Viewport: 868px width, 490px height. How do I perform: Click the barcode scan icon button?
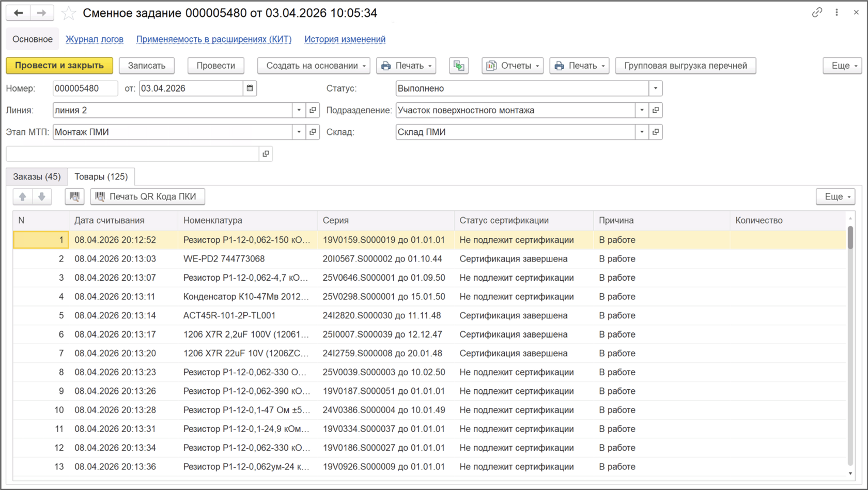coord(74,196)
